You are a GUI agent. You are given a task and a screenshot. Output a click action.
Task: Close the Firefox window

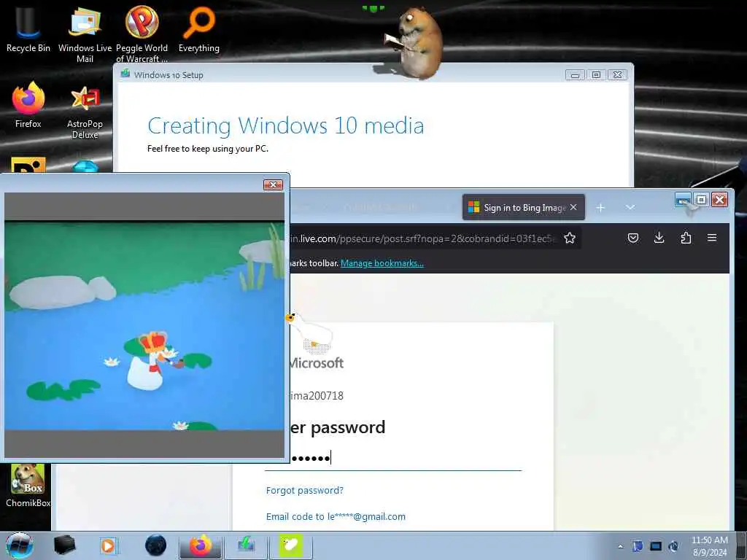point(719,200)
